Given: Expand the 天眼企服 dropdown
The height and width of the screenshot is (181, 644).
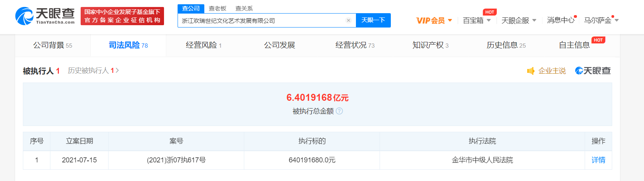Looking at the screenshot, I should [x=518, y=21].
